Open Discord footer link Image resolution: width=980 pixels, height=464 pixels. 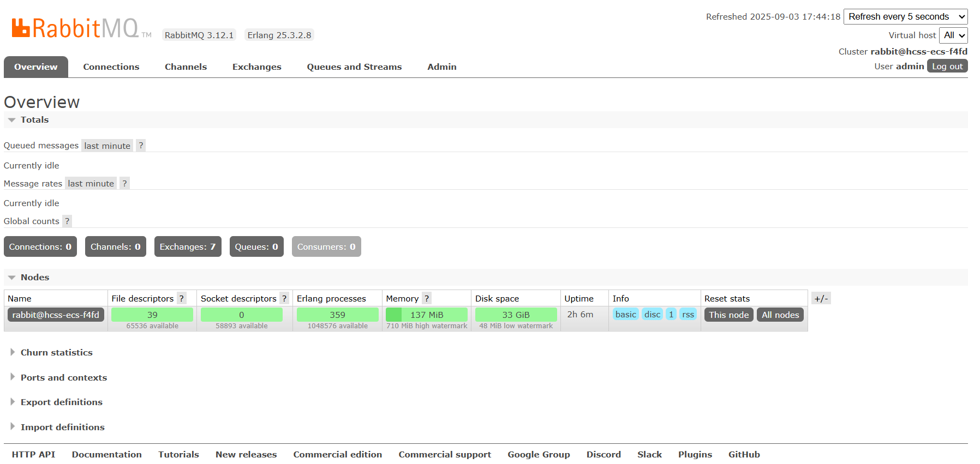point(603,454)
